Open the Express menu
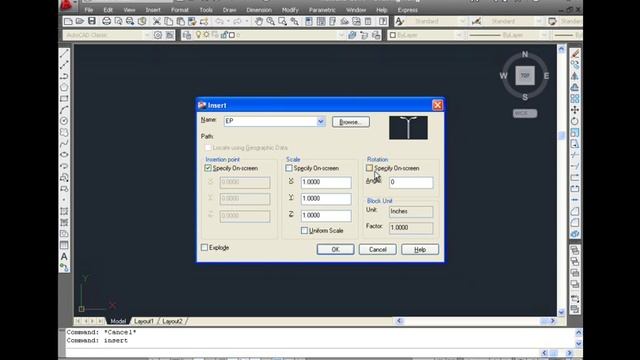This screenshot has width=640, height=360. click(407, 10)
